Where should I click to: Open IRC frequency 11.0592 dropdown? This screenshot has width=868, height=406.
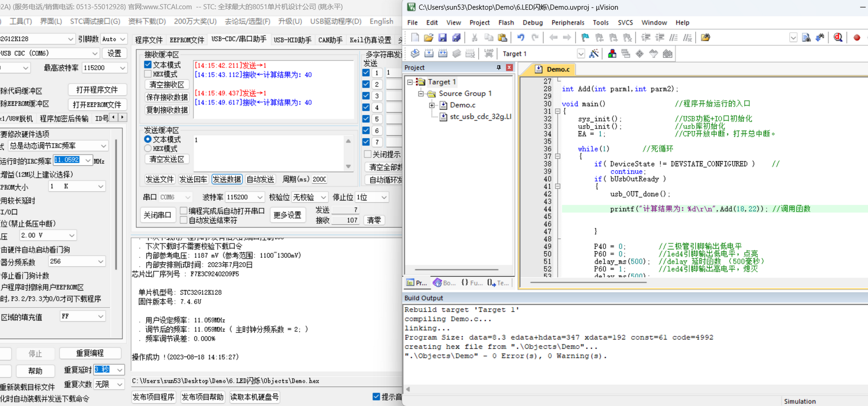[x=73, y=160]
